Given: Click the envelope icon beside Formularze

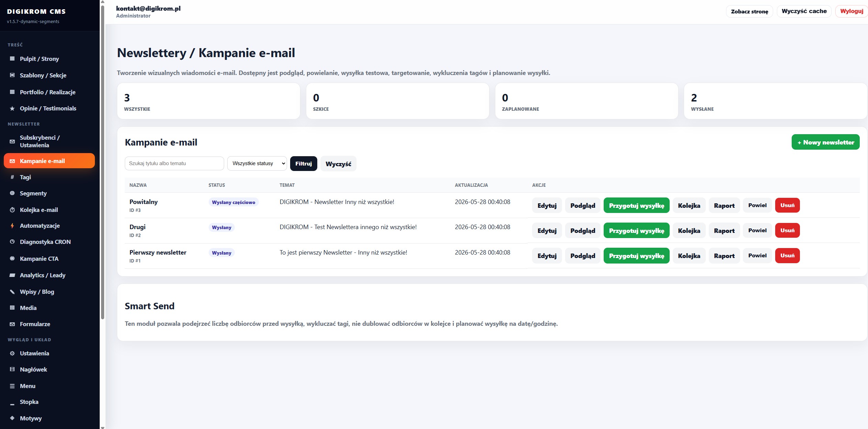Looking at the screenshot, I should 12,324.
